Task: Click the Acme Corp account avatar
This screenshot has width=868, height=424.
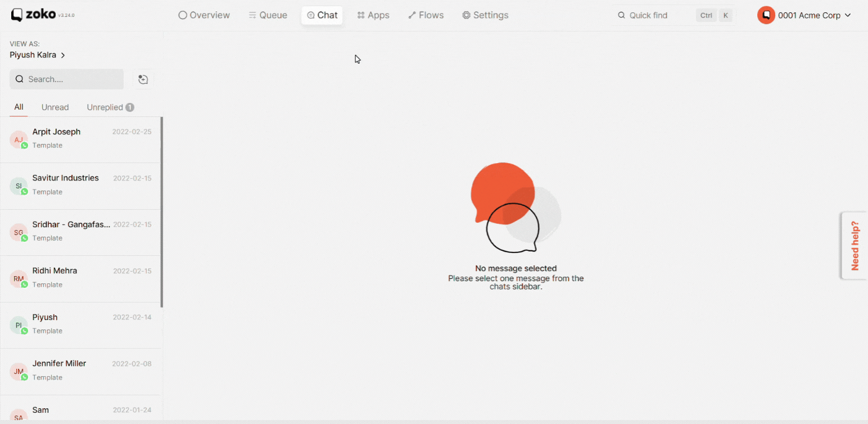Action: click(x=766, y=15)
